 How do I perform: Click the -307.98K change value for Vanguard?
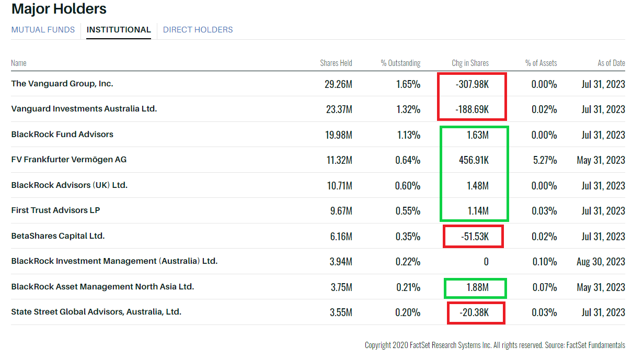471,84
